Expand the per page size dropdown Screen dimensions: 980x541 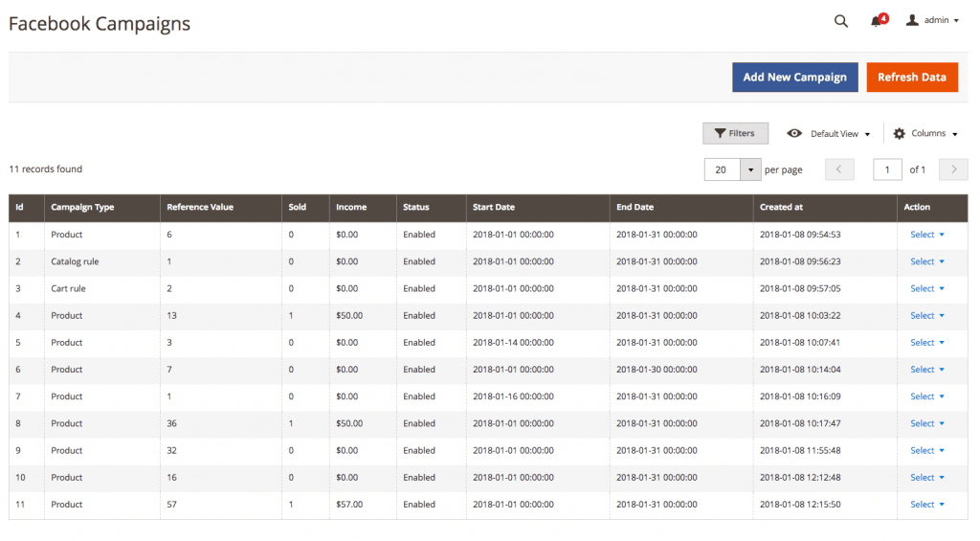(749, 169)
